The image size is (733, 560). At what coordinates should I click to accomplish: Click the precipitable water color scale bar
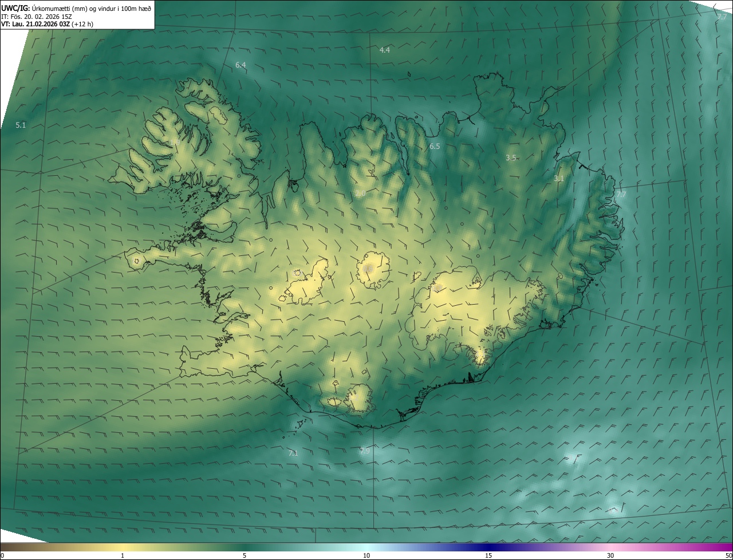366,547
